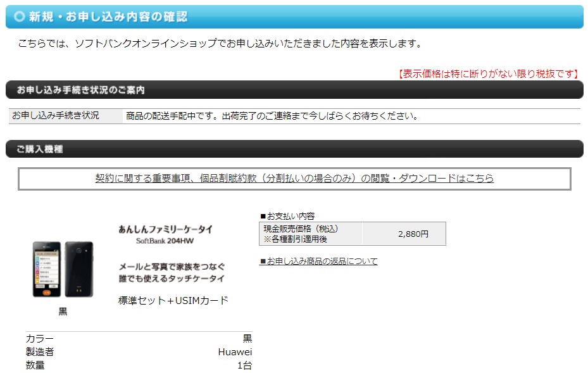This screenshot has width=588, height=373.
Task: Click the circle icon in the blue header
Action: [x=19, y=16]
